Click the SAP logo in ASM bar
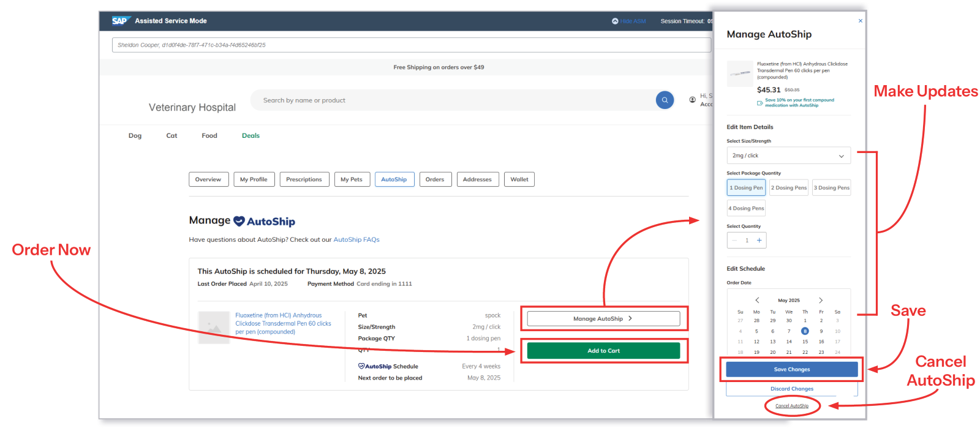The image size is (980, 431). [119, 21]
